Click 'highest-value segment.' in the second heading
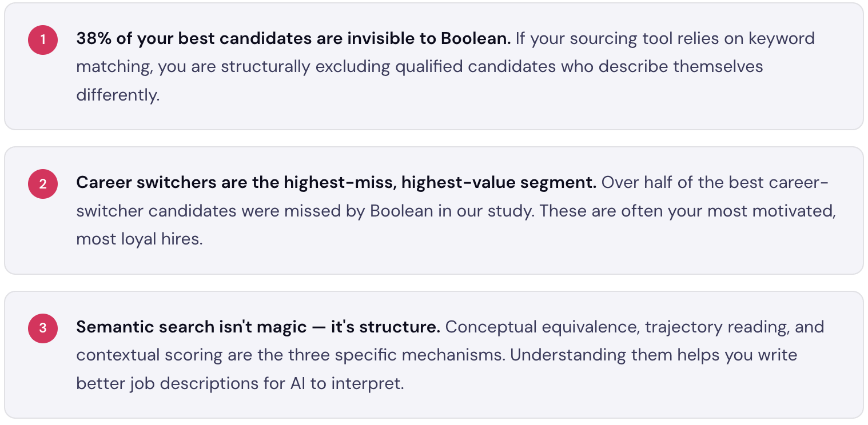The height and width of the screenshot is (425, 868). click(499, 183)
